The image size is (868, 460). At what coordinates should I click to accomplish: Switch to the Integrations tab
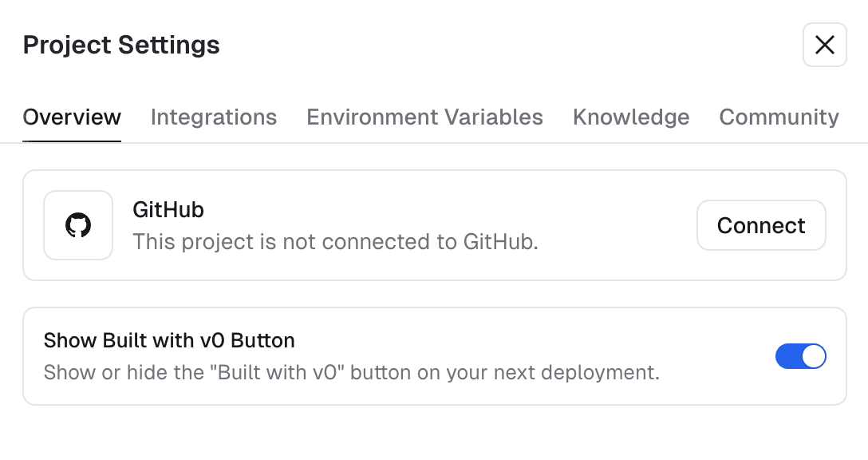point(213,117)
